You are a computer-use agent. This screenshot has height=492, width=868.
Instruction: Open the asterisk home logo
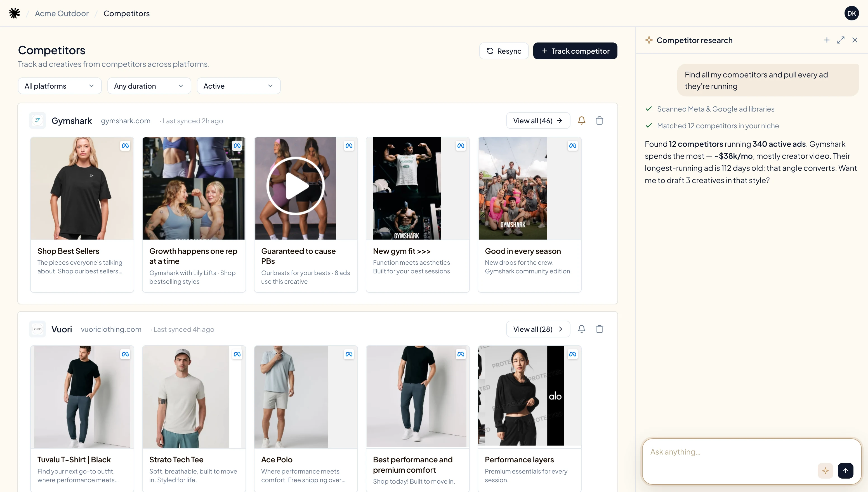(15, 13)
